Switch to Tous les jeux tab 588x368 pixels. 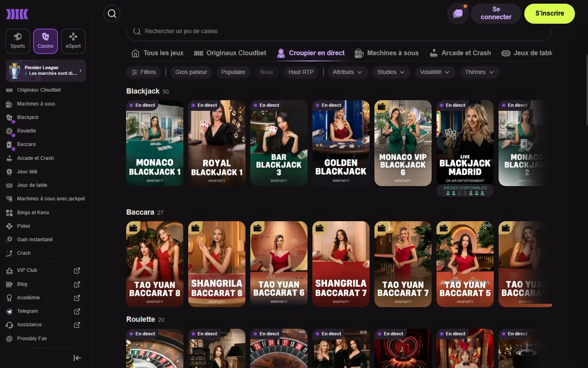tap(158, 53)
